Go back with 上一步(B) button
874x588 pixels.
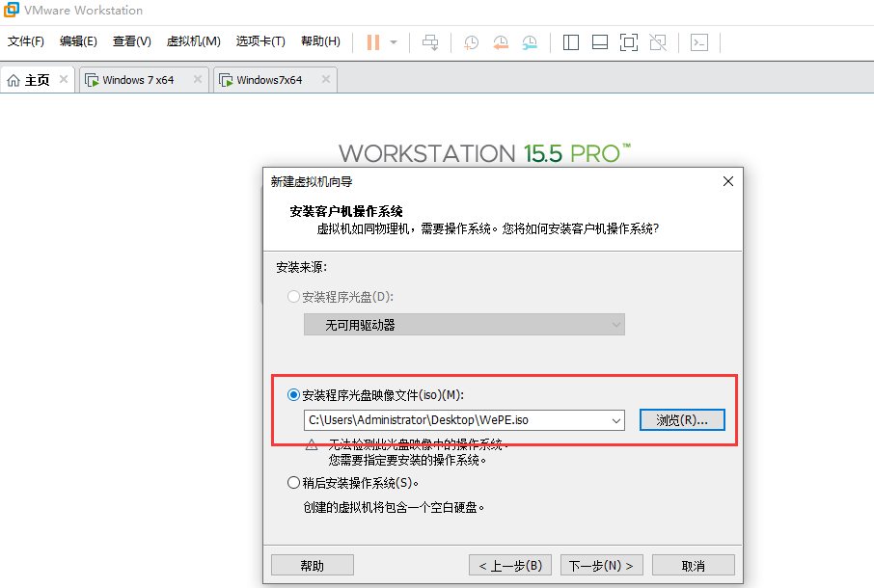[510, 566]
